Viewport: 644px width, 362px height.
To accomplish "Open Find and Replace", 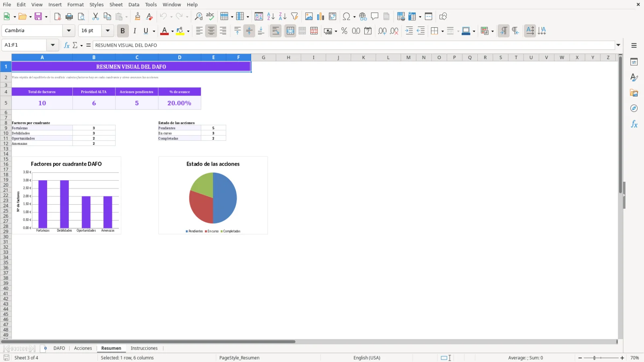I will [x=198, y=16].
